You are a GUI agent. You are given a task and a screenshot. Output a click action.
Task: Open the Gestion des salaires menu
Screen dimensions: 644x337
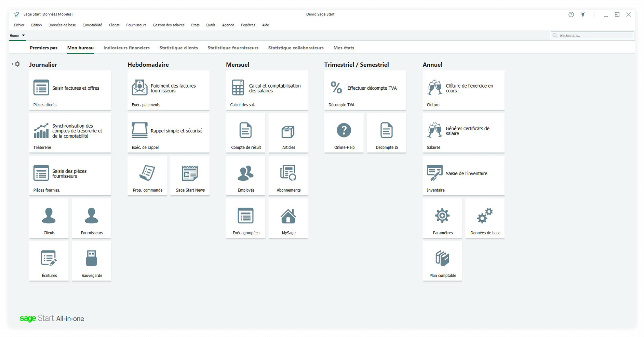coord(169,25)
